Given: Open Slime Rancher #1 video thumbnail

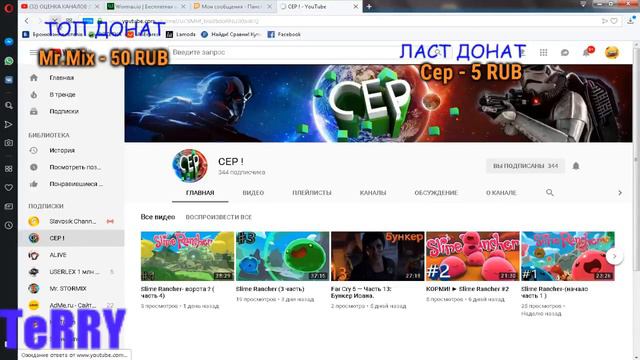Looking at the screenshot, I should 568,256.
